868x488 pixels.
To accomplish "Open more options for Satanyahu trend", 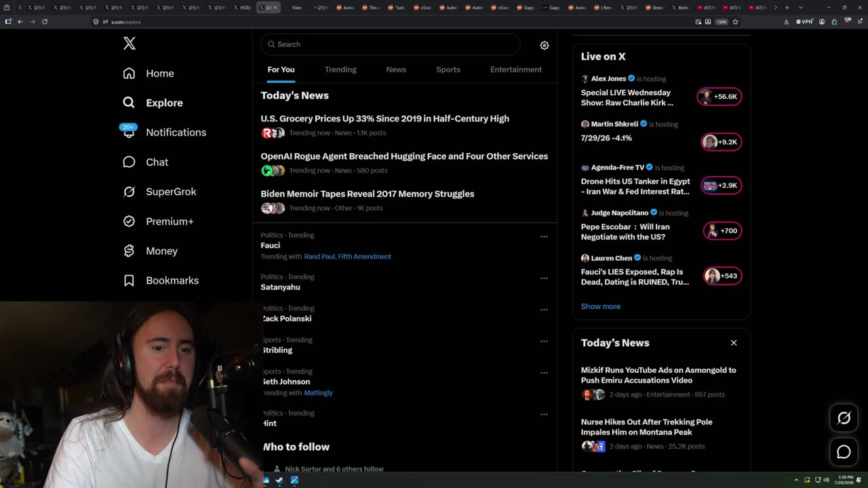I will click(x=544, y=278).
